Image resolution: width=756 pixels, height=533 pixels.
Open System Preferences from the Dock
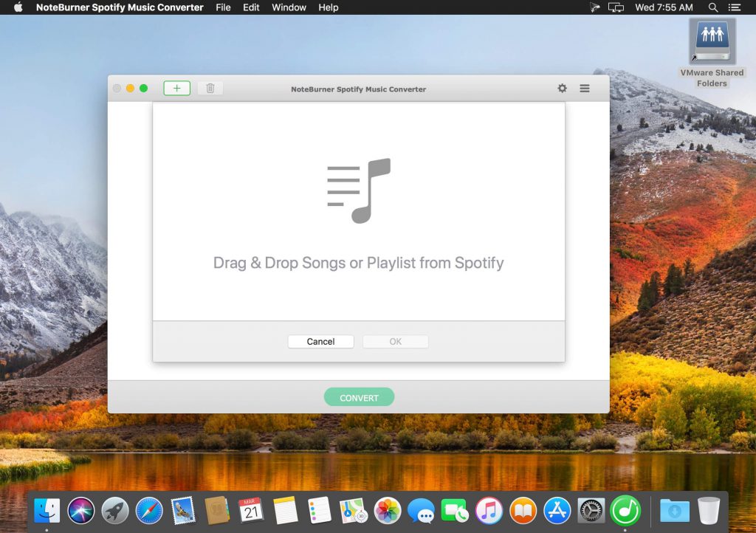(589, 510)
